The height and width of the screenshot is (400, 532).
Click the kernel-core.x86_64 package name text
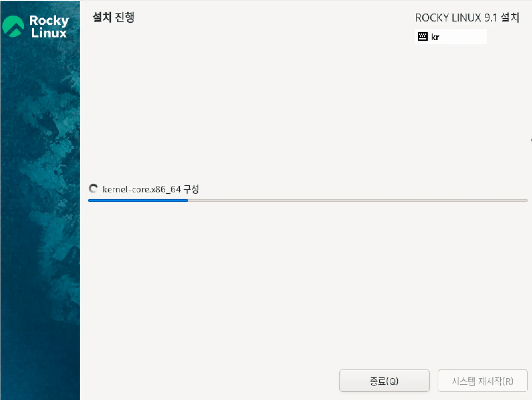[x=142, y=189]
